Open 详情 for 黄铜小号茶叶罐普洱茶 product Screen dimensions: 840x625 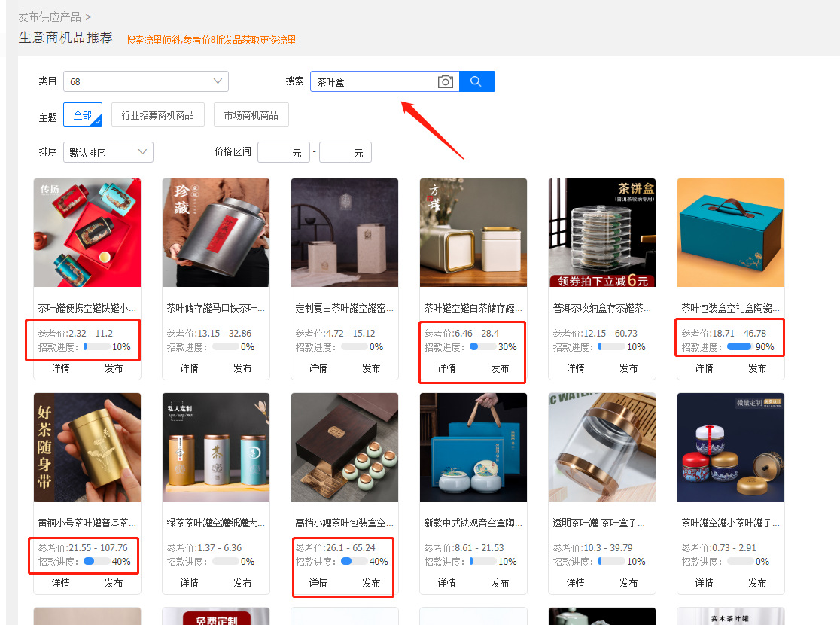[60, 583]
